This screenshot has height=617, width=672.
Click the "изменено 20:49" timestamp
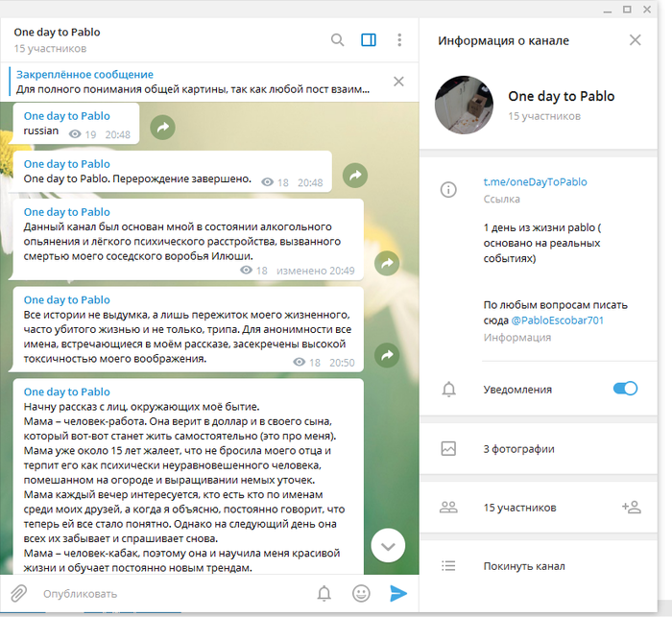[x=316, y=271]
